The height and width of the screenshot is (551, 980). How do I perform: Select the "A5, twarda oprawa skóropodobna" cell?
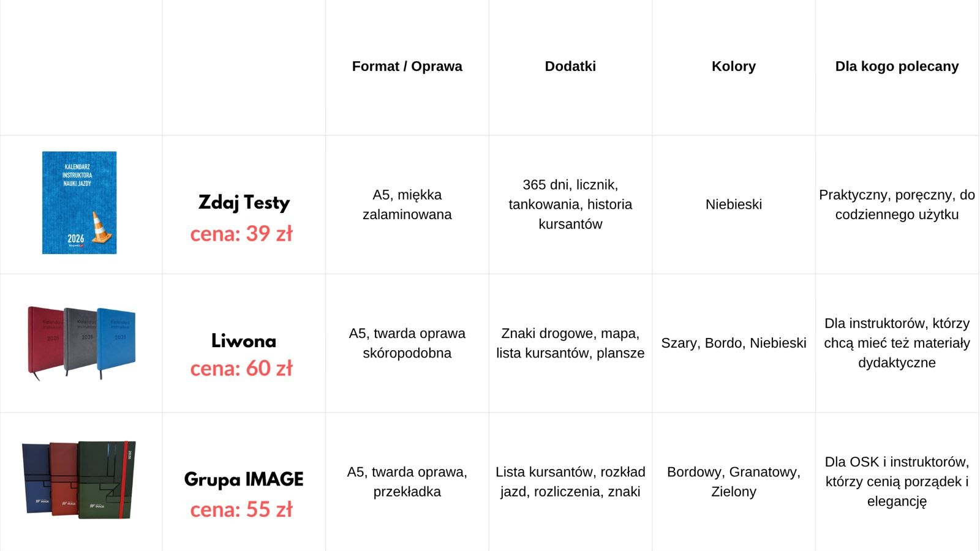pyautogui.click(x=407, y=343)
